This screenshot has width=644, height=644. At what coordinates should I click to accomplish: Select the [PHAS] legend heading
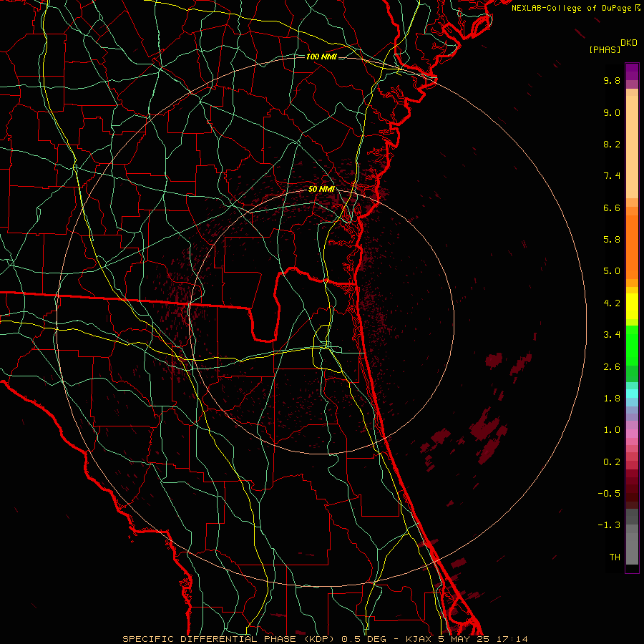point(605,49)
